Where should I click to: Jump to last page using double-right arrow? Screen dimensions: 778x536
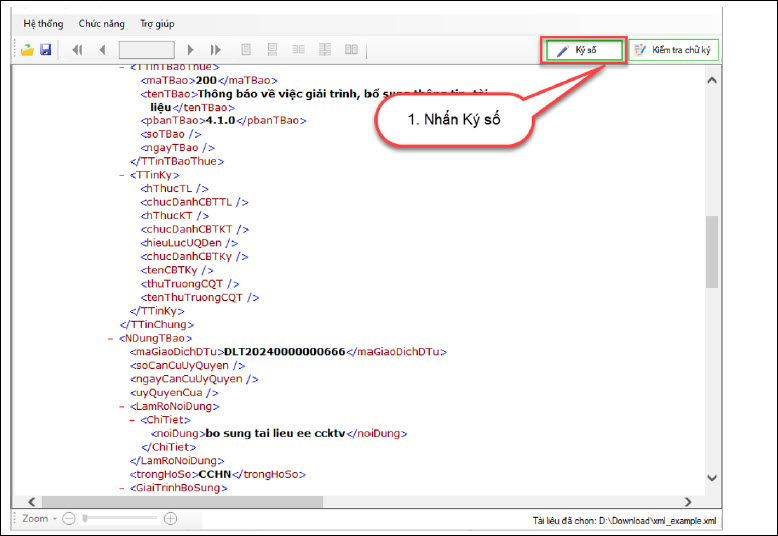(x=215, y=49)
